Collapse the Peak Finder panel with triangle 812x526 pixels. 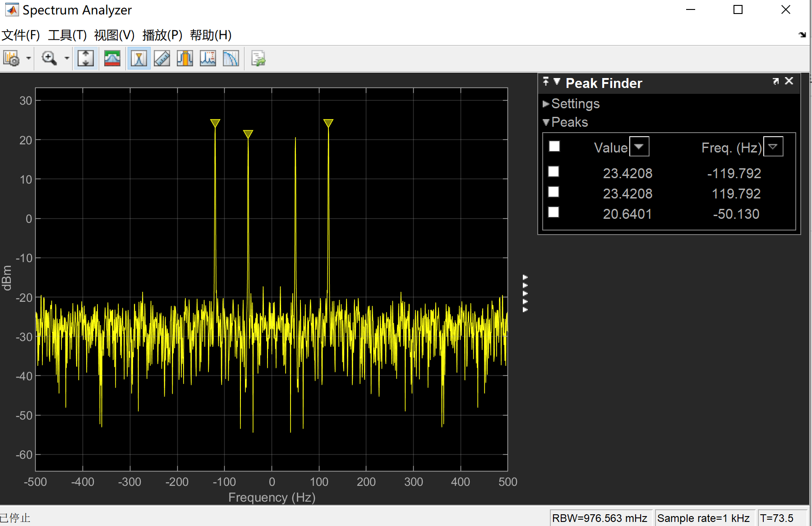click(x=557, y=82)
